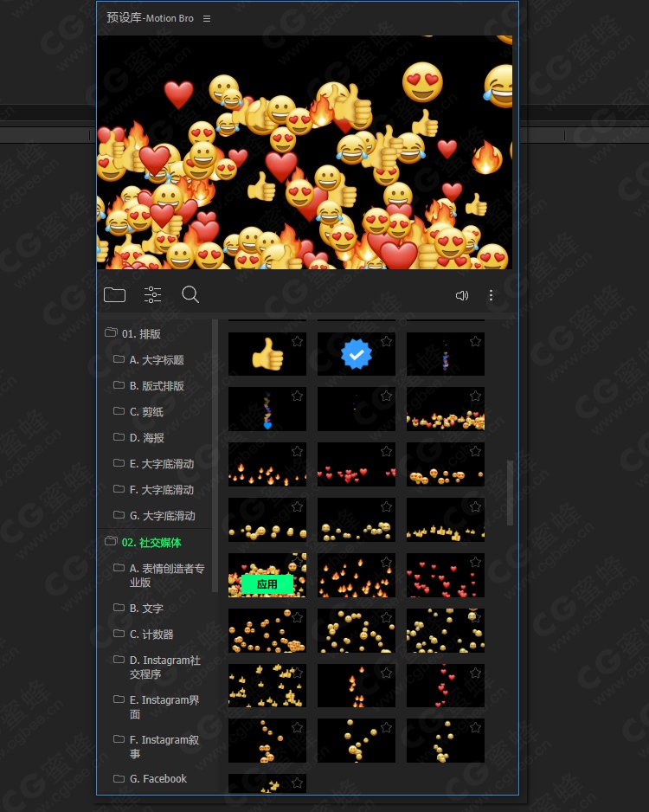The width and height of the screenshot is (649, 812).
Task: Favorite the blue verified badge preset star
Action: pos(386,341)
